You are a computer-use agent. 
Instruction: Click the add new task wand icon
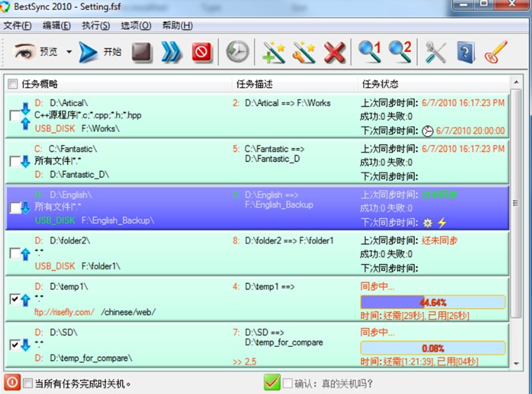(x=273, y=52)
